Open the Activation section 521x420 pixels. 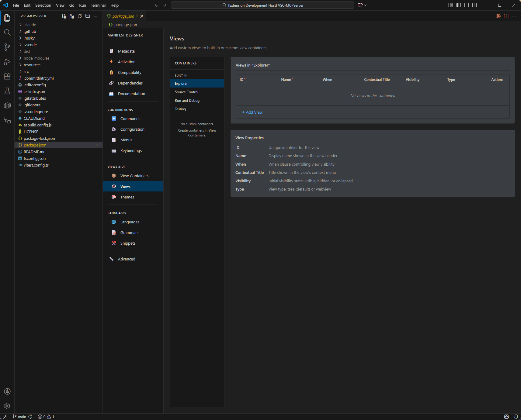[x=133, y=62]
